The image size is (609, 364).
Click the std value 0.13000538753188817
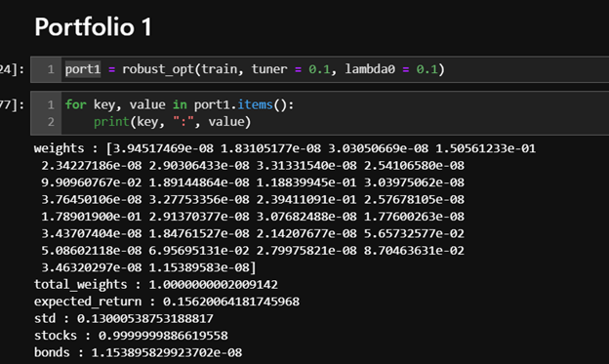(x=144, y=318)
